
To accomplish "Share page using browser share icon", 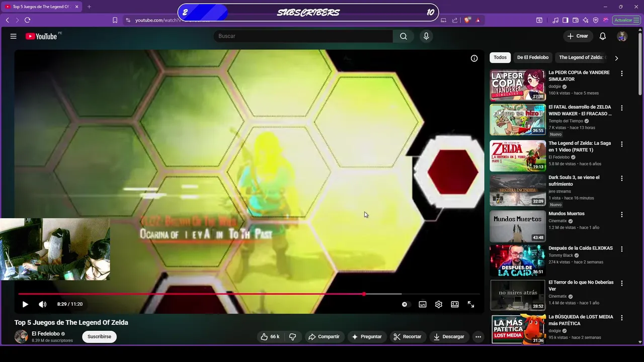I will [455, 20].
